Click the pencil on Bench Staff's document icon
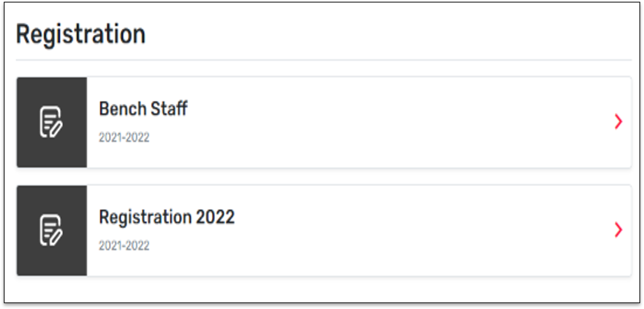 click(x=55, y=128)
